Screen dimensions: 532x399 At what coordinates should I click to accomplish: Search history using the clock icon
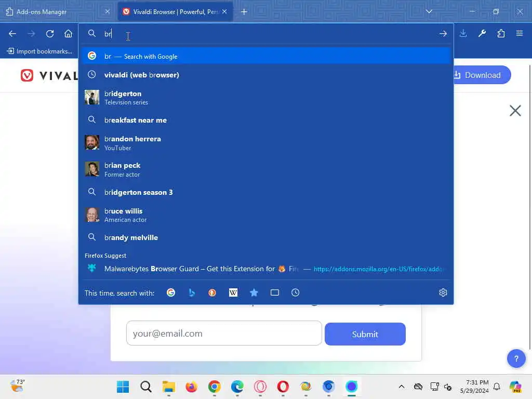(x=295, y=292)
